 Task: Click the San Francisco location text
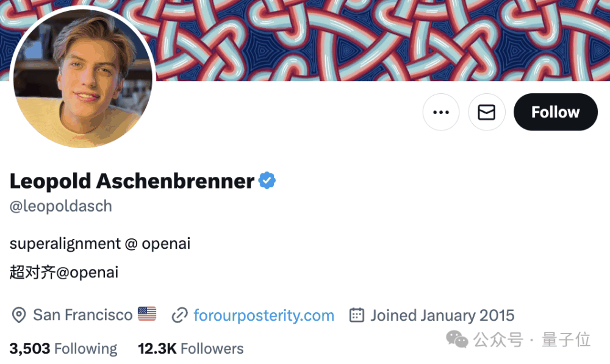point(82,315)
